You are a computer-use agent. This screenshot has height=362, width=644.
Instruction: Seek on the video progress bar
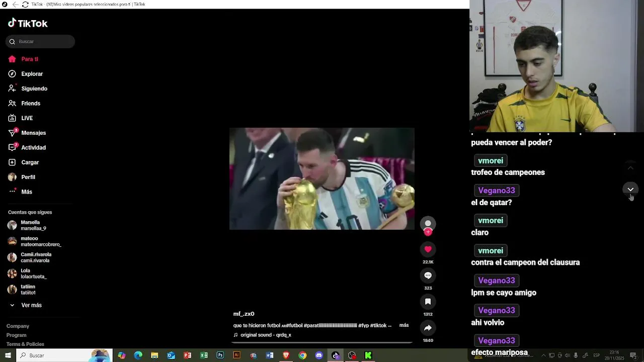[x=322, y=342]
